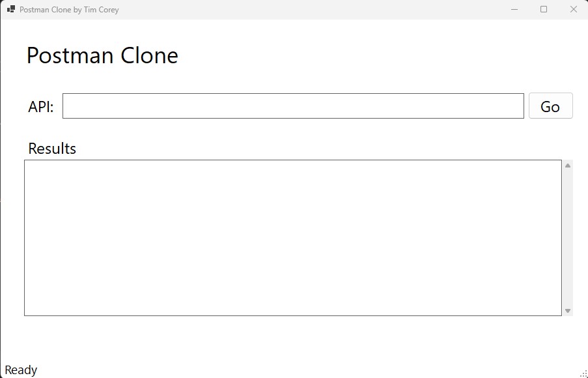
Task: Click the "API:" label
Action: (41, 107)
